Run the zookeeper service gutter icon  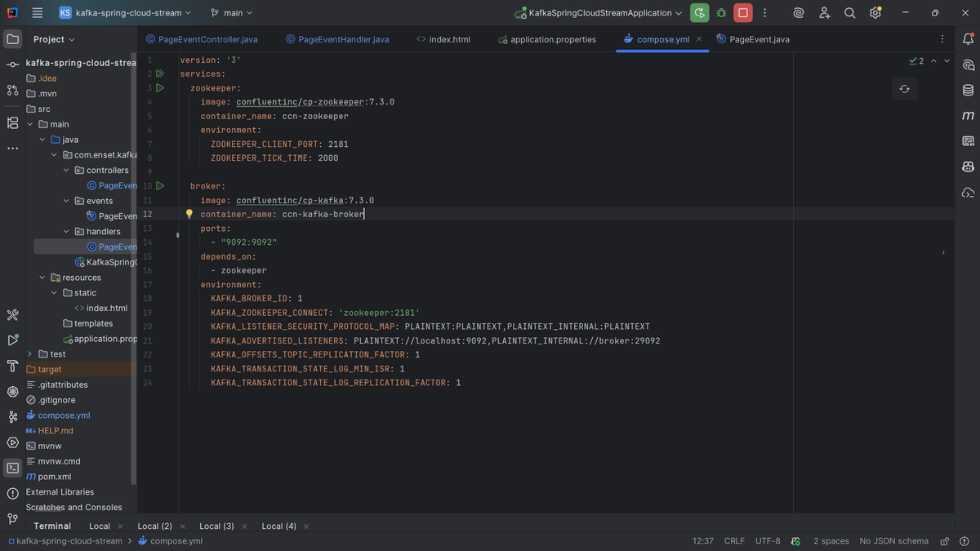coord(160,87)
